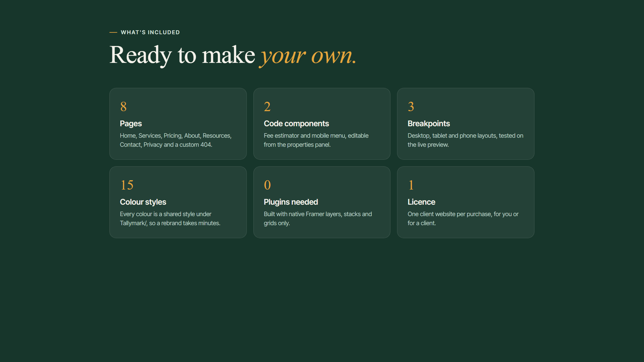Click the "Built with native Framer layers" description
This screenshot has height=362, width=644.
pos(318,218)
